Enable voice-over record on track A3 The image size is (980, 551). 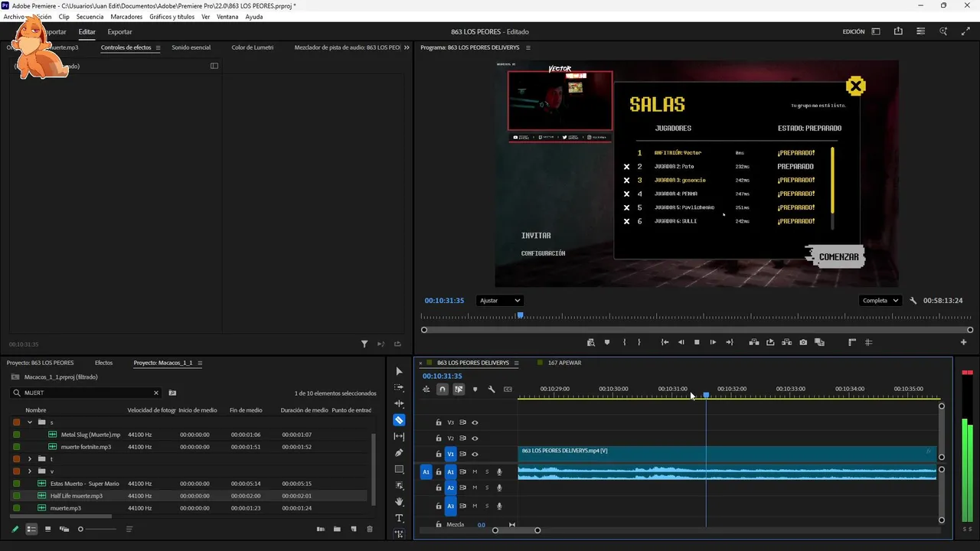[499, 506]
